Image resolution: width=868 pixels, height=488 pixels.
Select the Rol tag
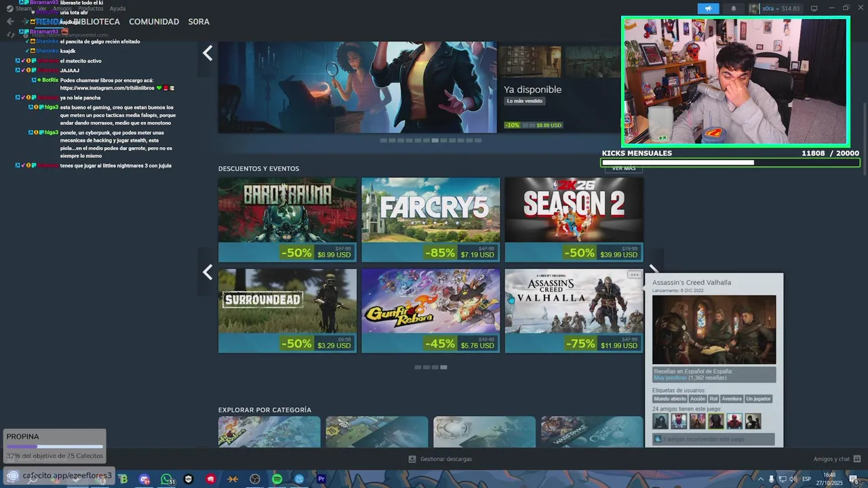coord(713,399)
